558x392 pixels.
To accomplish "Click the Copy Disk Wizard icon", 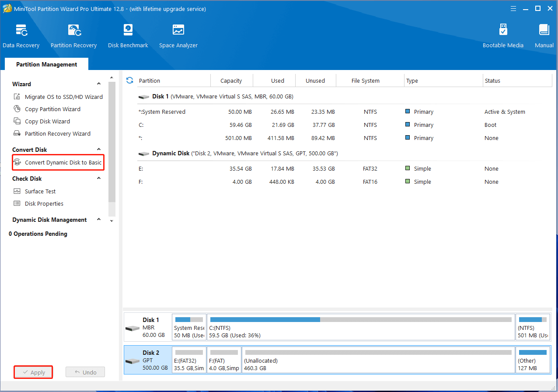I will point(17,121).
